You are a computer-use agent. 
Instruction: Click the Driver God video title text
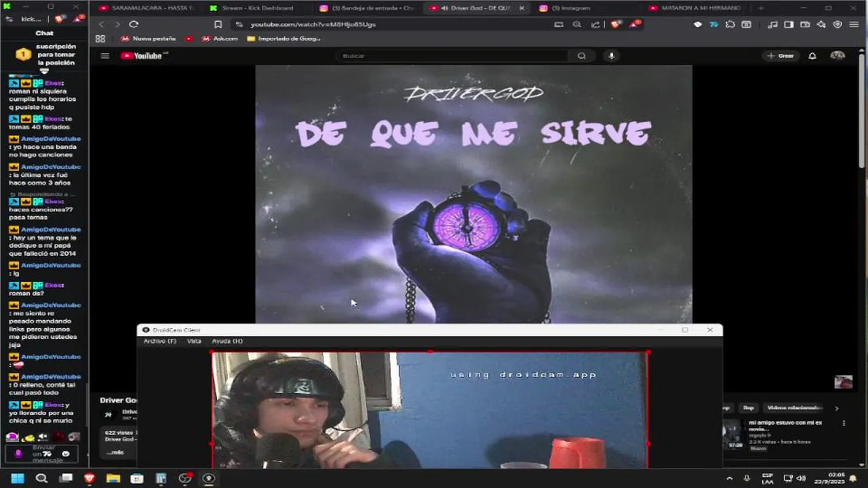(119, 401)
